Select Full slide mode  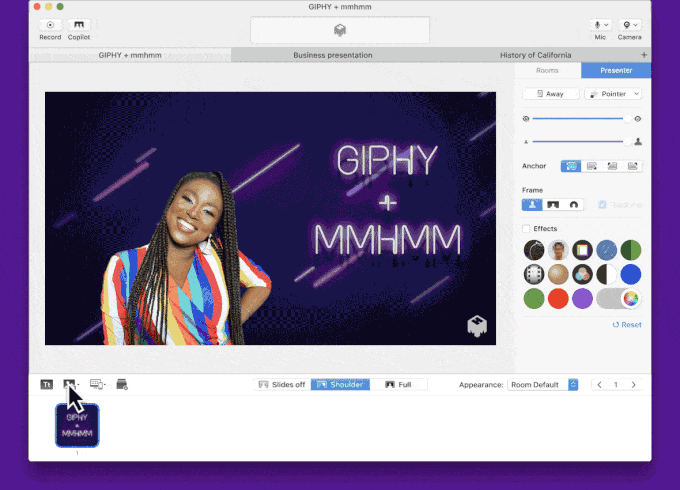pyautogui.click(x=399, y=385)
